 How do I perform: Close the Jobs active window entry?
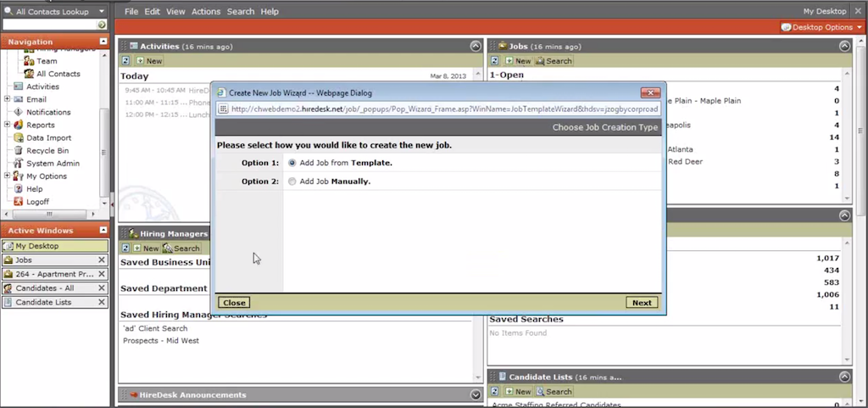tap(102, 260)
